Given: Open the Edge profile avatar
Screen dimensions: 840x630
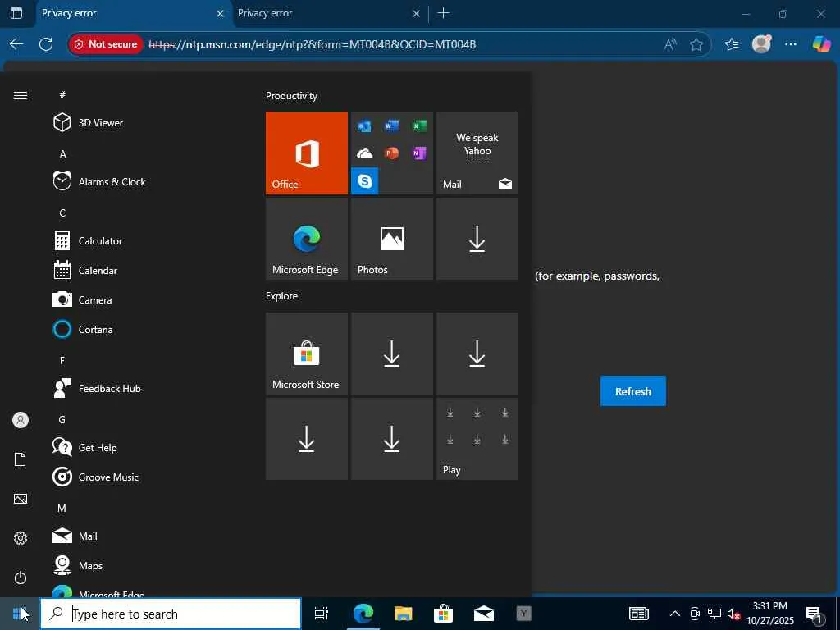Looking at the screenshot, I should [x=762, y=44].
